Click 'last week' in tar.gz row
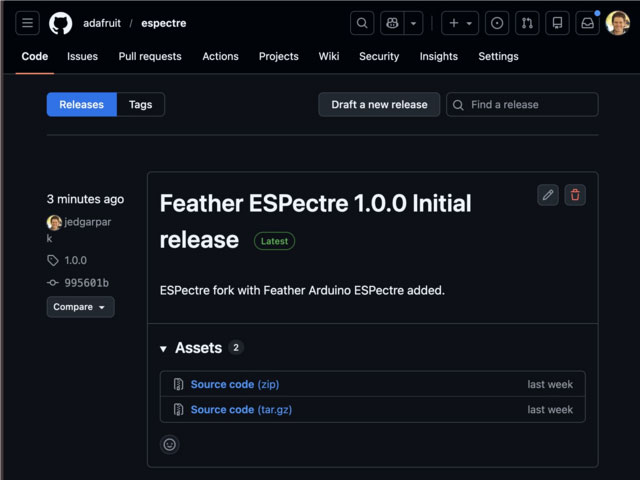Screen dimensions: 640x480 [x=550, y=410]
